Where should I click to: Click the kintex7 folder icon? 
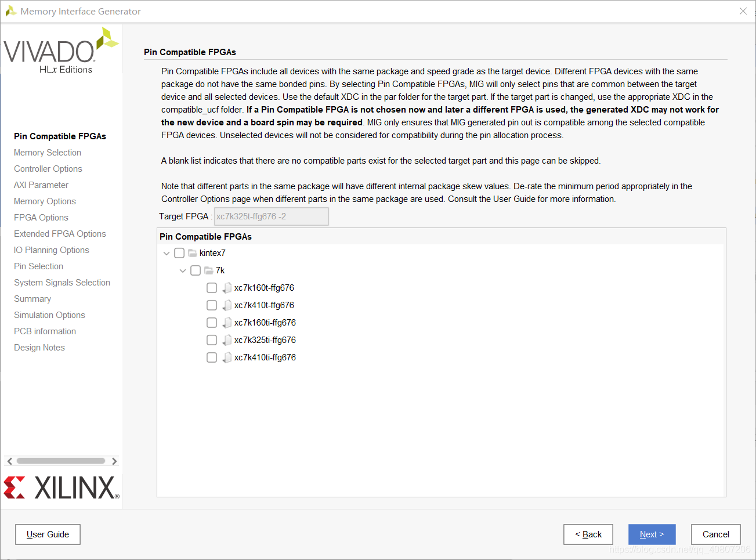coord(193,253)
